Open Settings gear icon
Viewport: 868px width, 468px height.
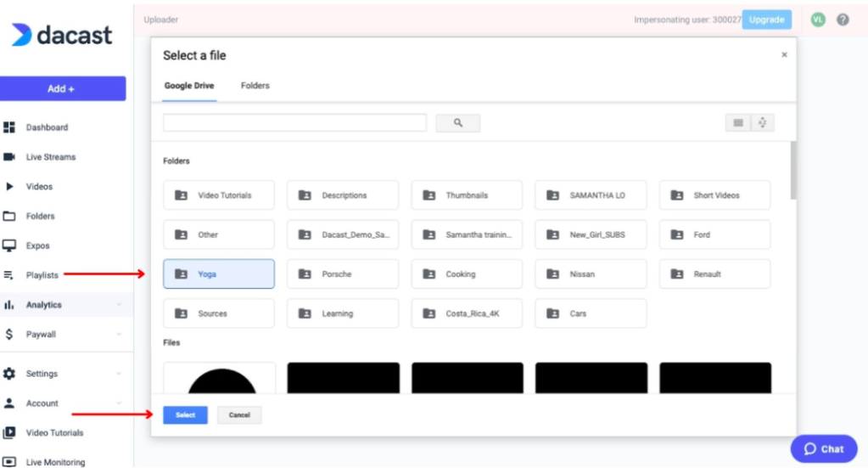click(x=9, y=374)
